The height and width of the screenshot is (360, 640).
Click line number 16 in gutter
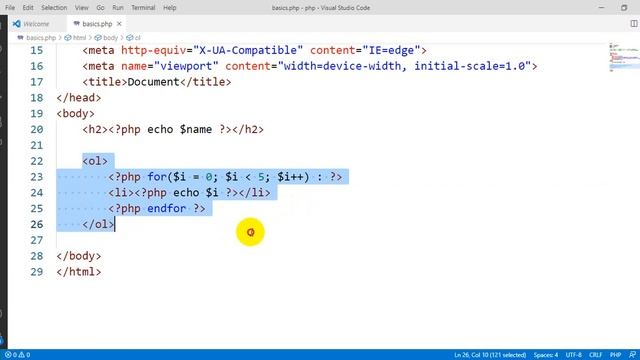[x=36, y=66]
